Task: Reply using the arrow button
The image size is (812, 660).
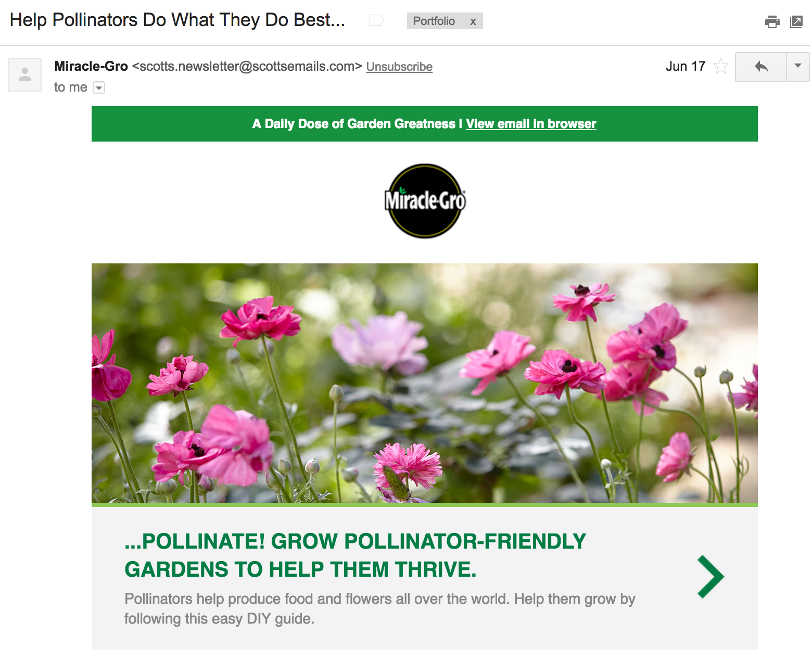Action: point(761,67)
